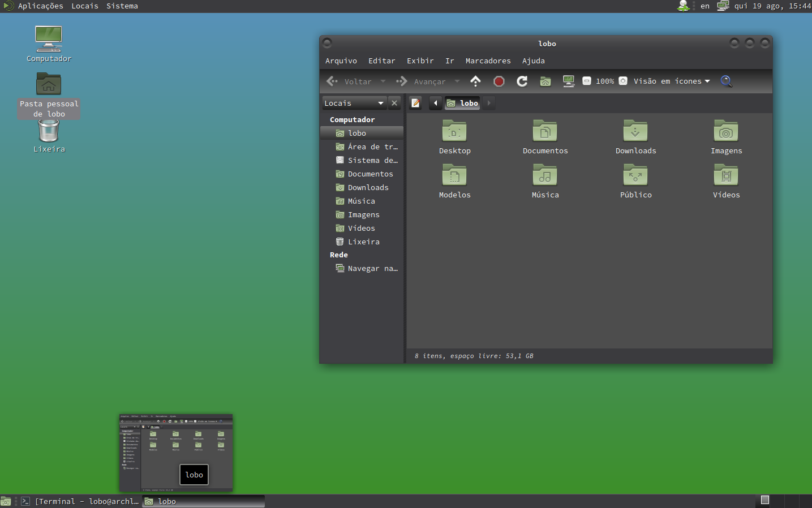Zoom in the icon view
Image resolution: width=812 pixels, height=508 pixels.
tap(623, 81)
